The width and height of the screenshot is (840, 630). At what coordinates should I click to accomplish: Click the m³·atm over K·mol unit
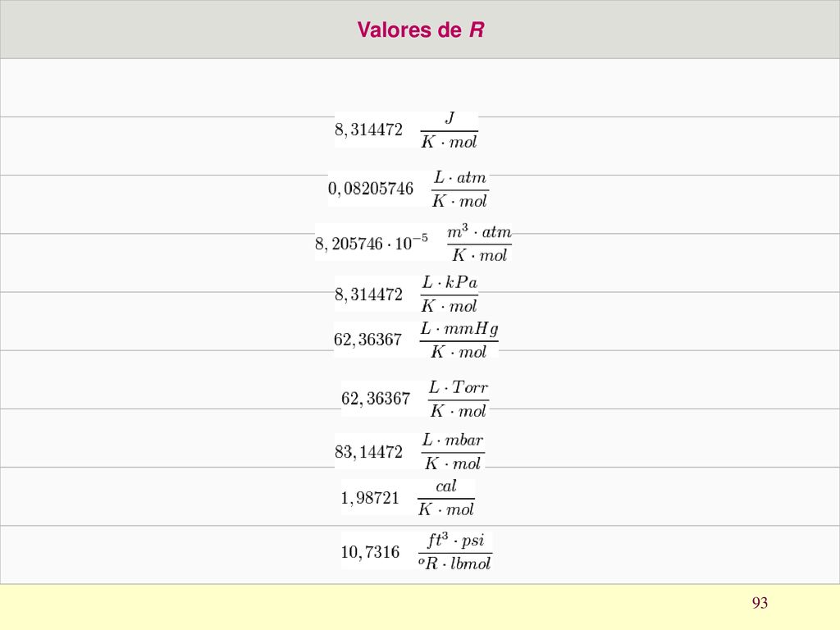(479, 243)
